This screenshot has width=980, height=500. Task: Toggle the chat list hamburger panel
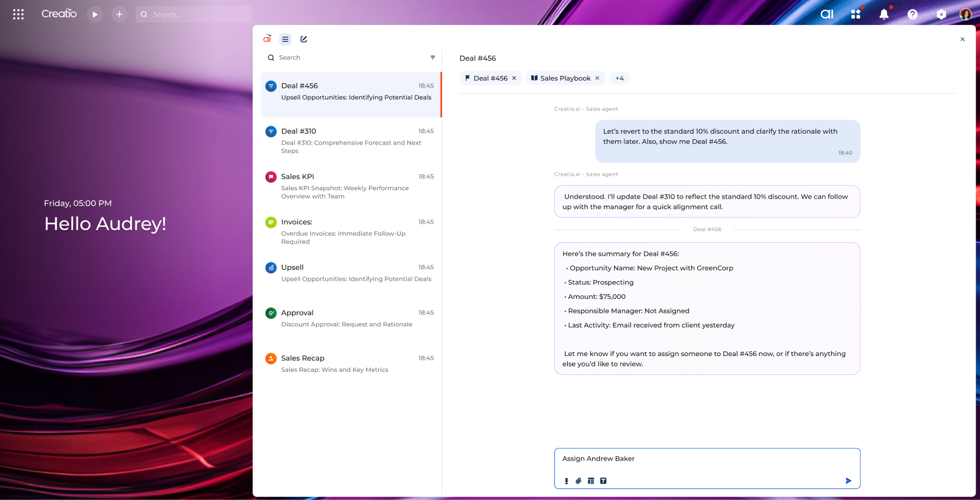[285, 39]
